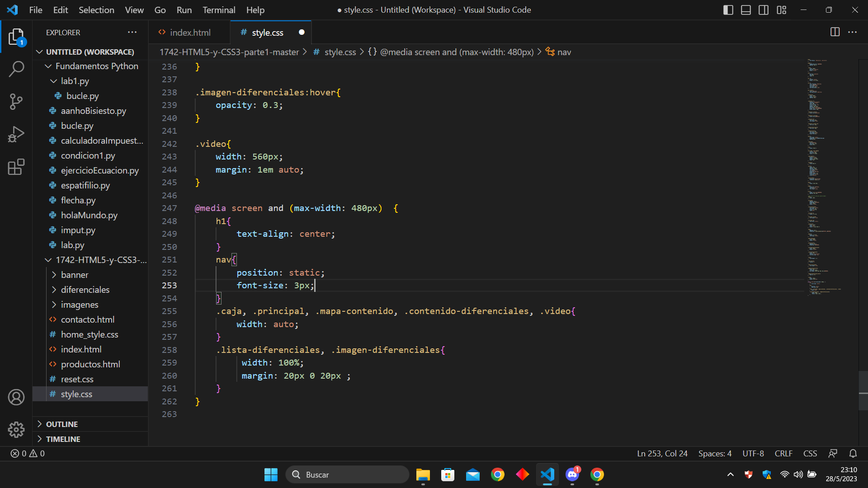Toggle the primary side bar layout icon
This screenshot has height=488, width=868.
[x=728, y=10]
